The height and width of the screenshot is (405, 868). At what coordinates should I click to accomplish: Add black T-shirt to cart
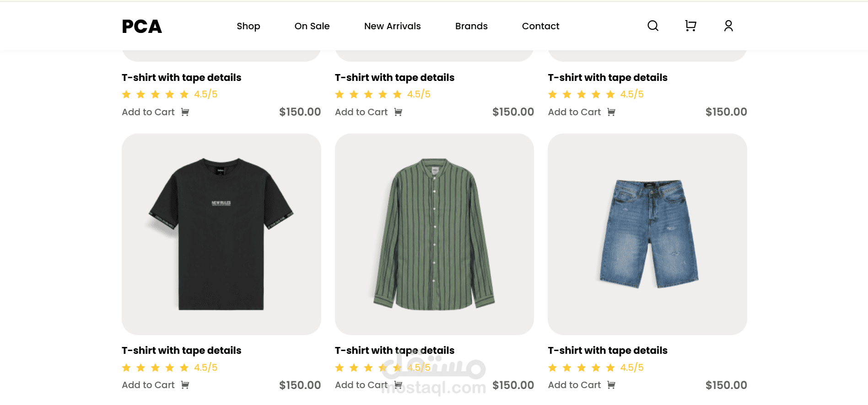(148, 385)
